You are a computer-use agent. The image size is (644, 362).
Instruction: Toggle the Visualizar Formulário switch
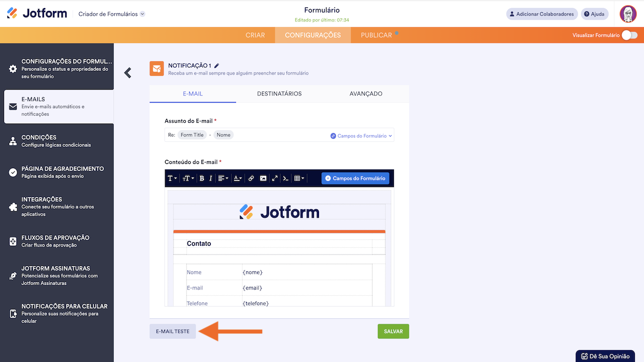pyautogui.click(x=629, y=35)
